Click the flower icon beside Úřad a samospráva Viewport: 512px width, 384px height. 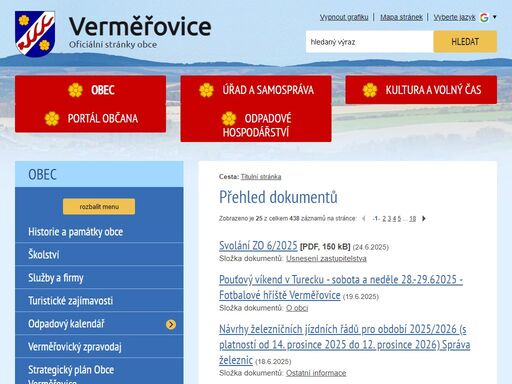(x=206, y=90)
